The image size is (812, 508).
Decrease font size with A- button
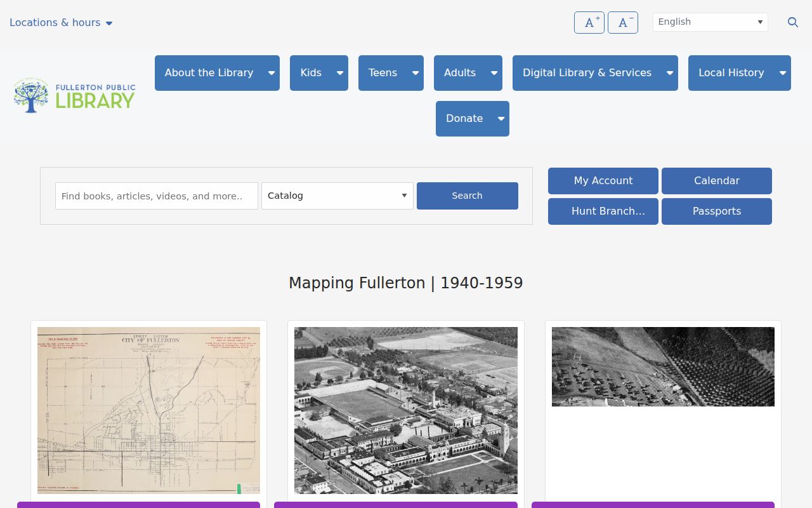[623, 22]
